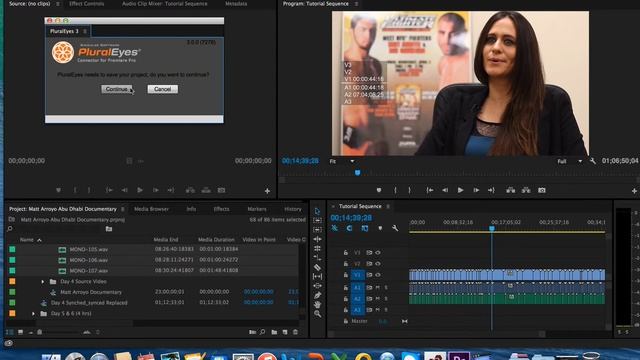Open the Fit zoom level dropdown
Viewport: 640px width, 360px height.
point(342,161)
